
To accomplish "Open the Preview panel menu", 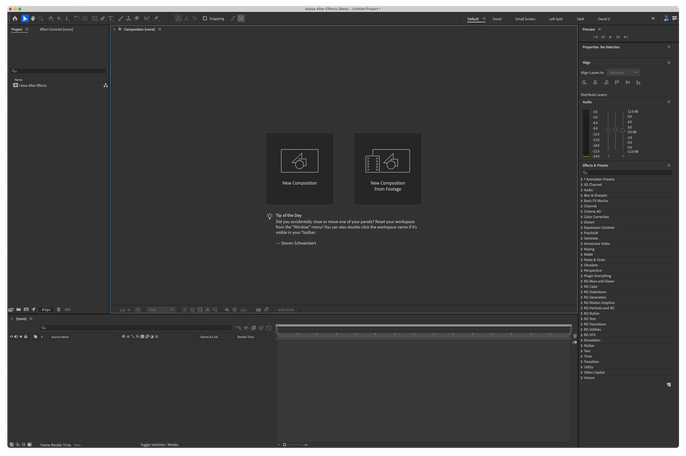I will [x=599, y=29].
